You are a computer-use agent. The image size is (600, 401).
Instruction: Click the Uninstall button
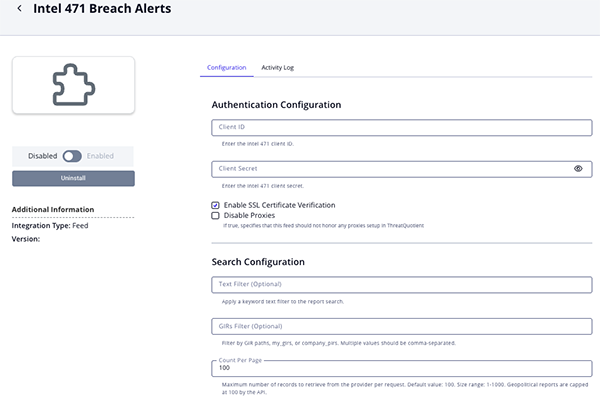point(73,178)
